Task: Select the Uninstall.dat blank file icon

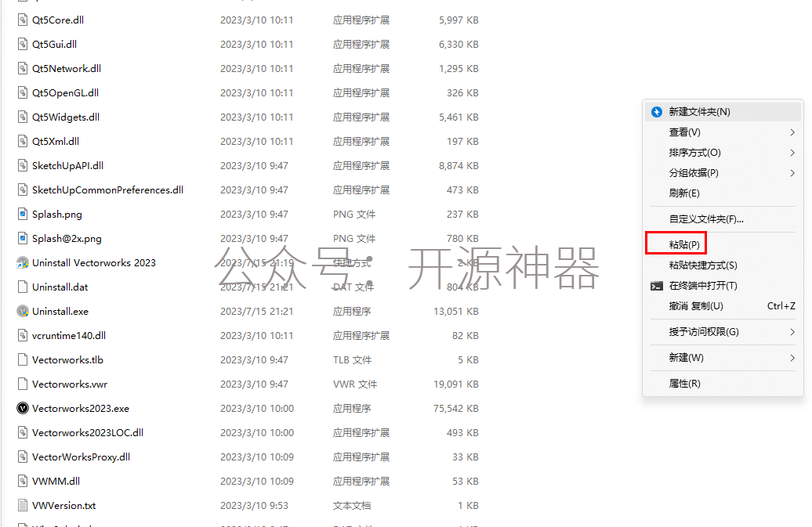Action: click(22, 287)
